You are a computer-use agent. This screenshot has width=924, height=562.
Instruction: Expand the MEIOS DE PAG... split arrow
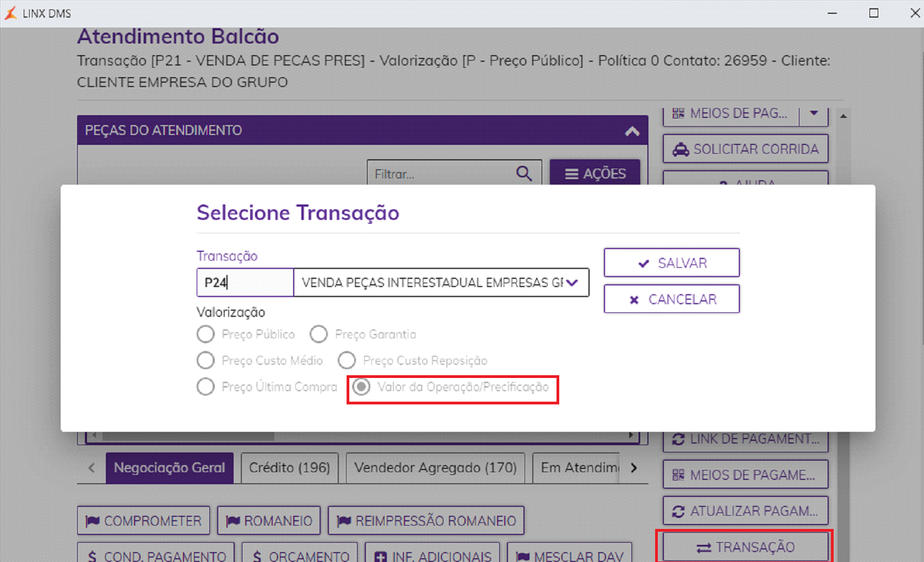pos(814,113)
